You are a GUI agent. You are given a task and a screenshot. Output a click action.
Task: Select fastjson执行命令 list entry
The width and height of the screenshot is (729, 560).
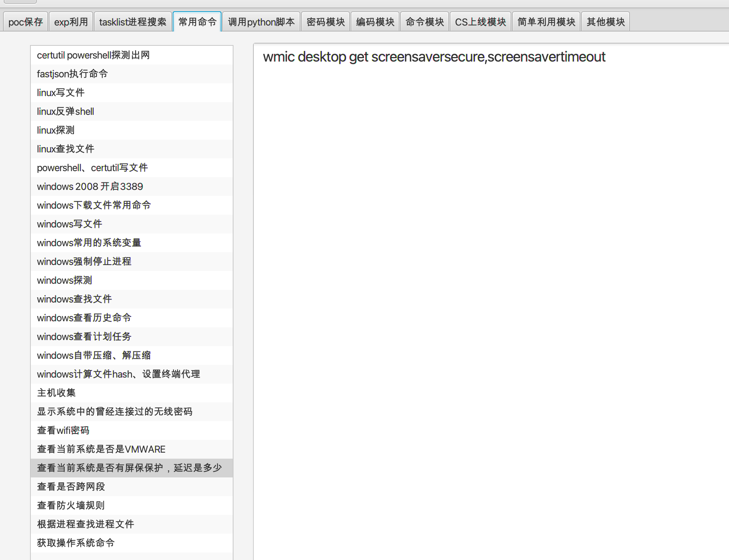[72, 74]
